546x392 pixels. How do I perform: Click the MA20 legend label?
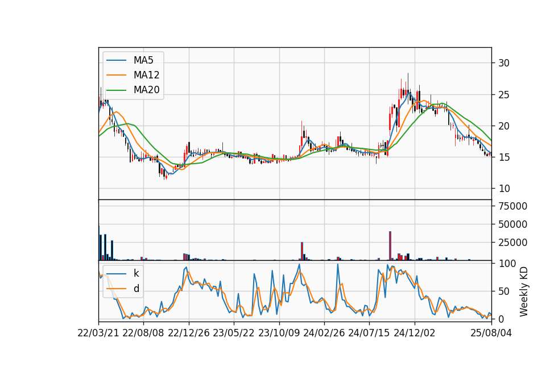point(146,90)
